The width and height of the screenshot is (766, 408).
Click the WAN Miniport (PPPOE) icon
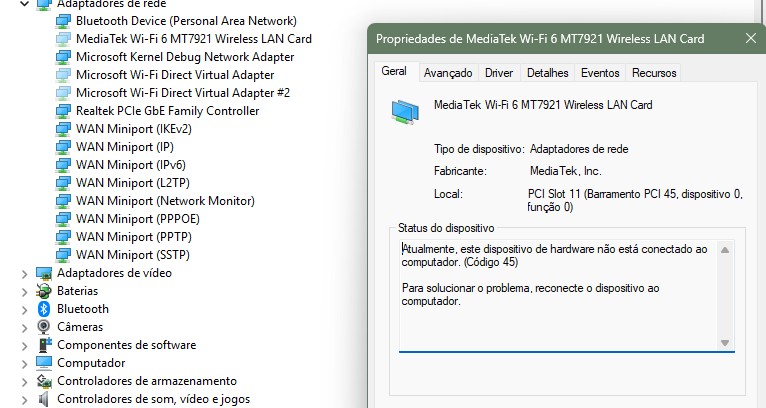(x=63, y=219)
